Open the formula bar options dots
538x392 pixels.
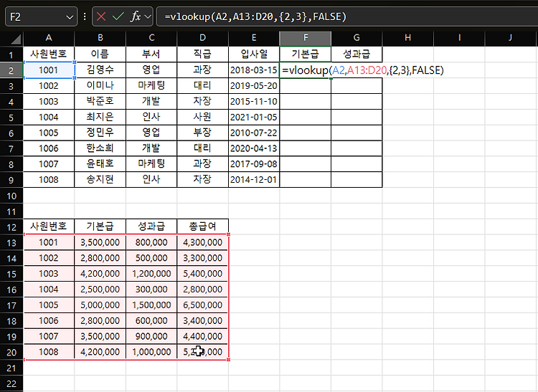tap(85, 16)
